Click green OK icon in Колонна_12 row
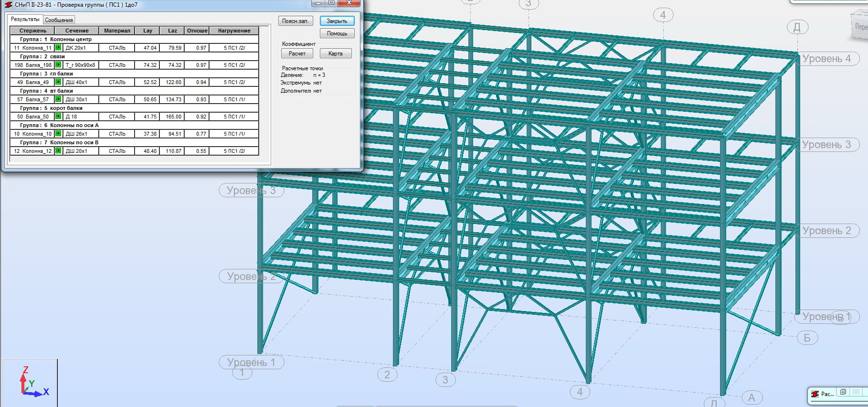 click(x=58, y=151)
